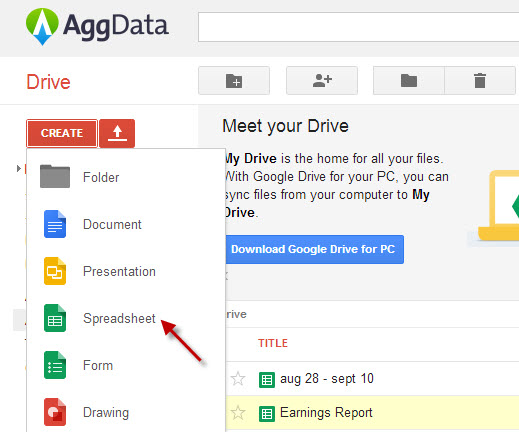Sort by the TITLE column header
The height and width of the screenshot is (432, 519).
273,343
